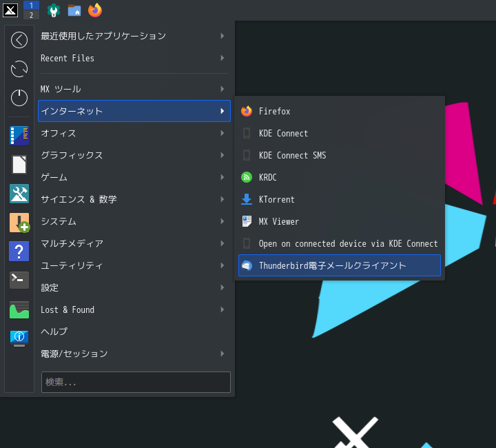Open the home folder file manager icon
The image size is (496, 448).
(x=74, y=10)
